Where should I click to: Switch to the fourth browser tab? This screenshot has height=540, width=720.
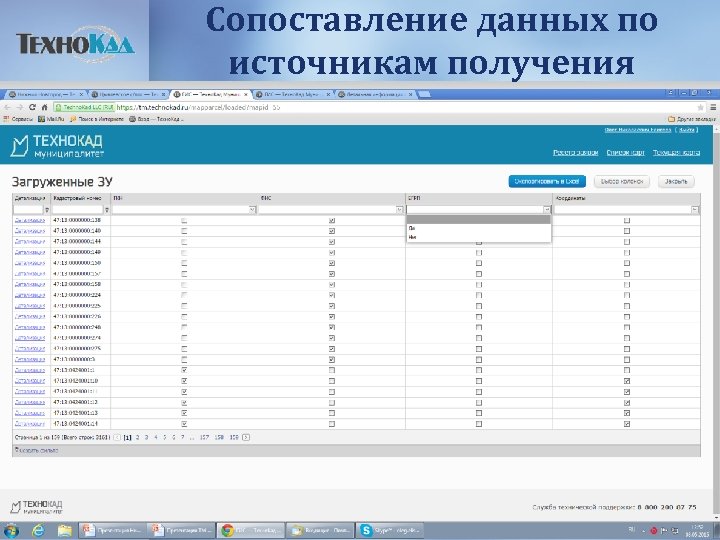pyautogui.click(x=291, y=94)
